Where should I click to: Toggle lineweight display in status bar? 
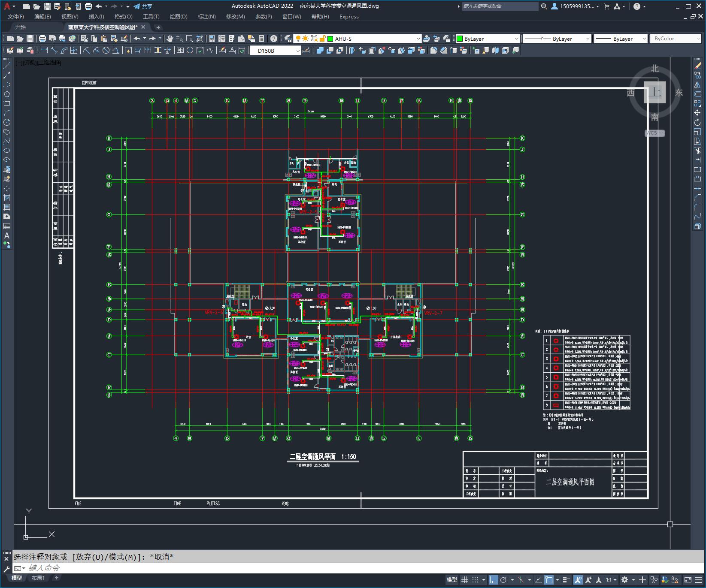click(x=566, y=580)
